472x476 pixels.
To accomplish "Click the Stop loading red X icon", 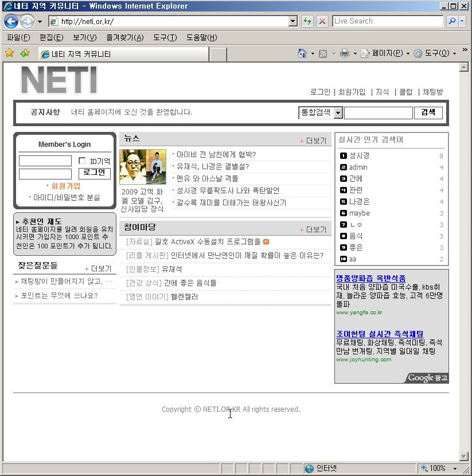I will (x=322, y=21).
